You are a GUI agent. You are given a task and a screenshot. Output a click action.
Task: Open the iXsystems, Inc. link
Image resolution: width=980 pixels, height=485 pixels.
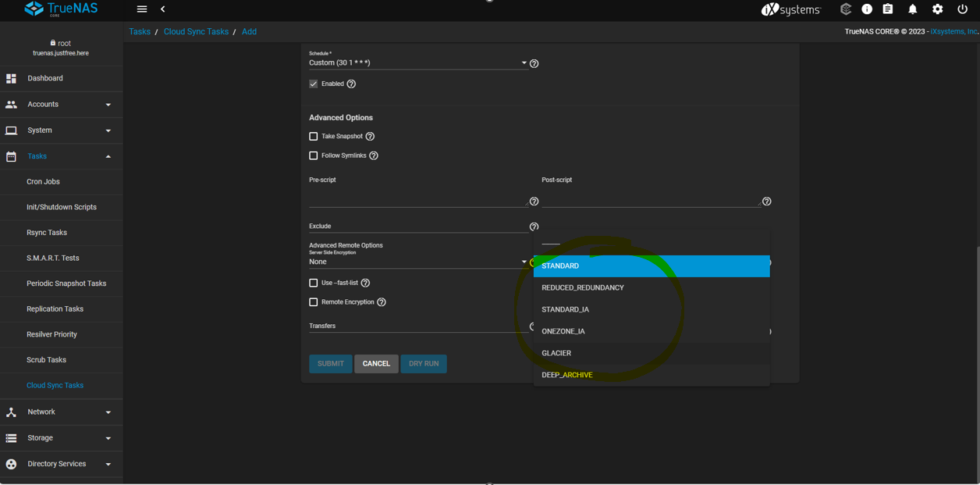click(x=954, y=32)
